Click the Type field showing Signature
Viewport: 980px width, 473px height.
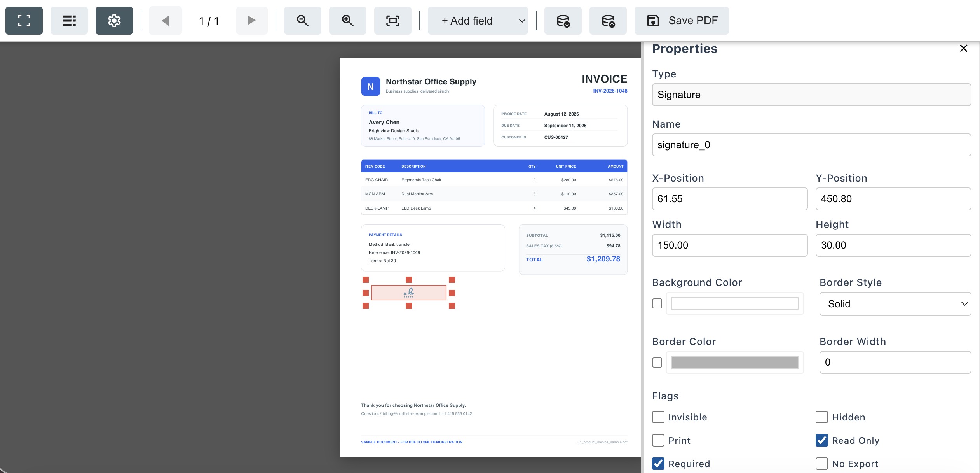812,95
